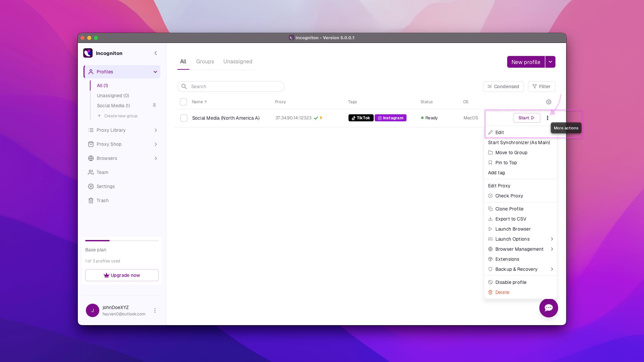Switch to the Groups tab
This screenshot has width=644, height=362.
click(205, 62)
